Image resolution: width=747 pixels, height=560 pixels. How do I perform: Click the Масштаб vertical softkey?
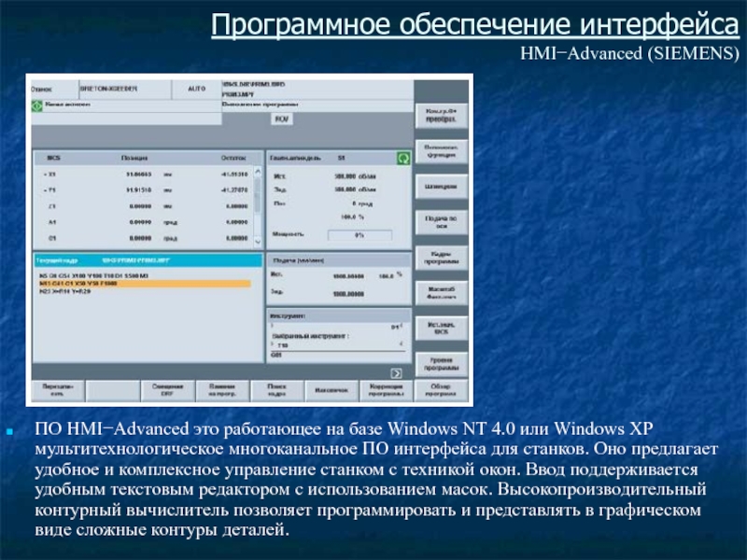[x=441, y=293]
